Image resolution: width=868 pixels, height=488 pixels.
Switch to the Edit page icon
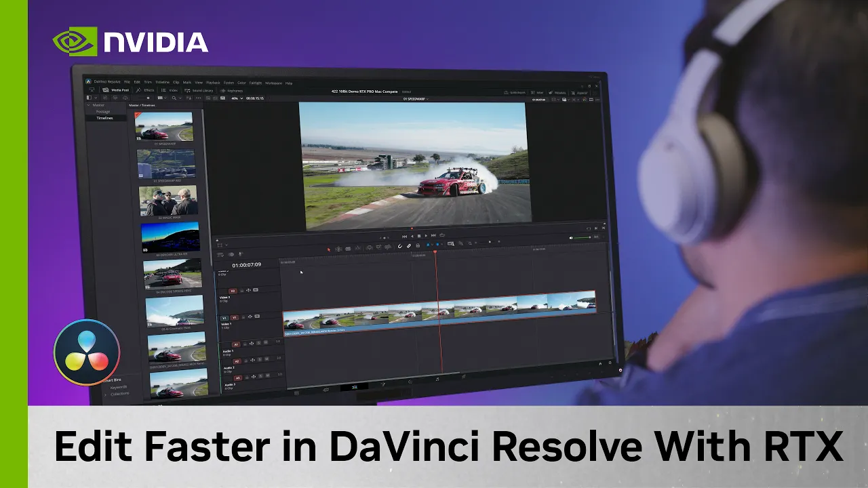coord(354,386)
